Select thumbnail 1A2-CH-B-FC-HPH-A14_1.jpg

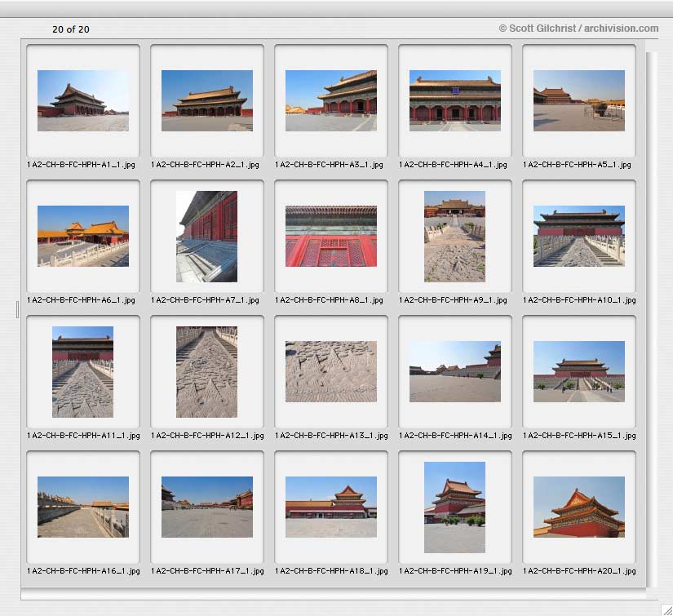(x=455, y=371)
